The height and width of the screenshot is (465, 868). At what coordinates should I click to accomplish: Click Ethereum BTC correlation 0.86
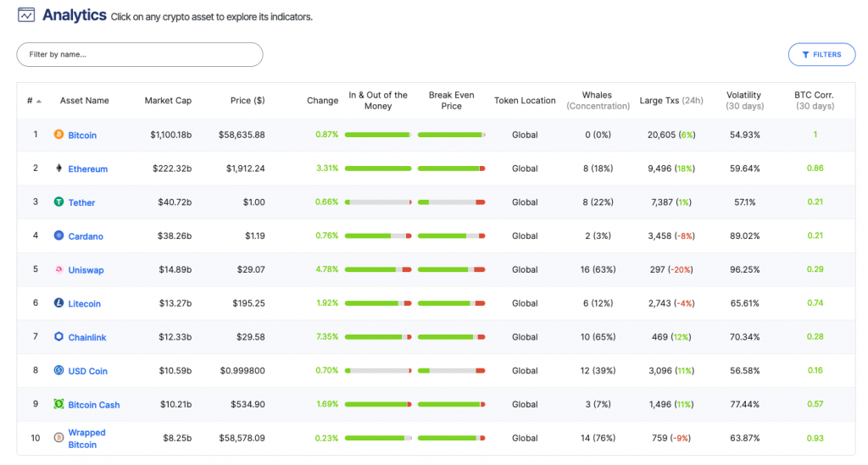pos(815,168)
